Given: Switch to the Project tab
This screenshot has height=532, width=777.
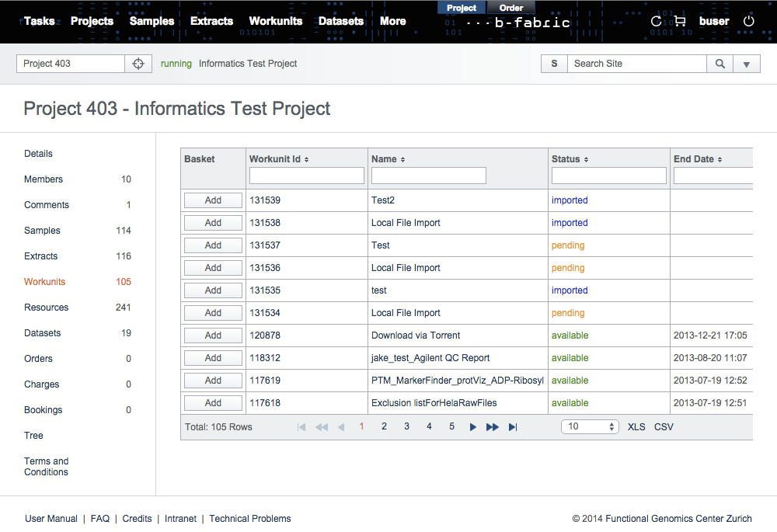Looking at the screenshot, I should click(x=462, y=8).
